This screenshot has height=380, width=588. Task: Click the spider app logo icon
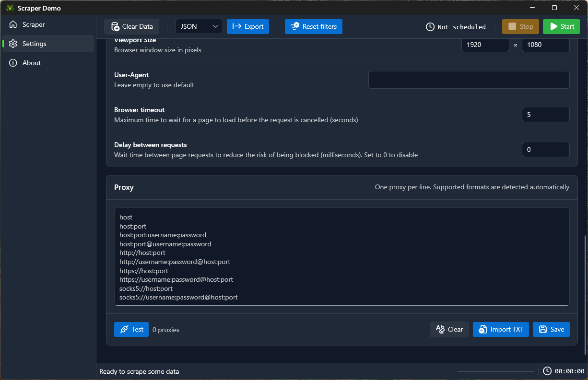pos(10,8)
